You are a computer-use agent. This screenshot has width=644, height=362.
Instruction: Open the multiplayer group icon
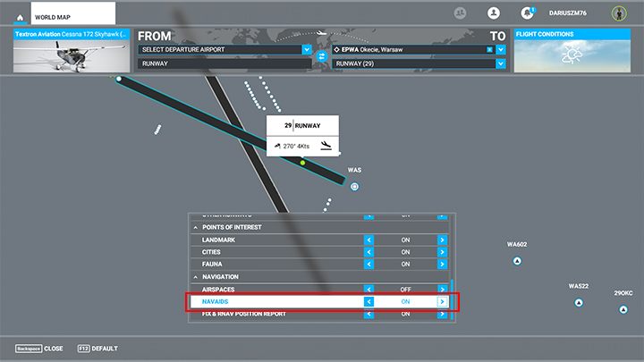[x=460, y=13]
